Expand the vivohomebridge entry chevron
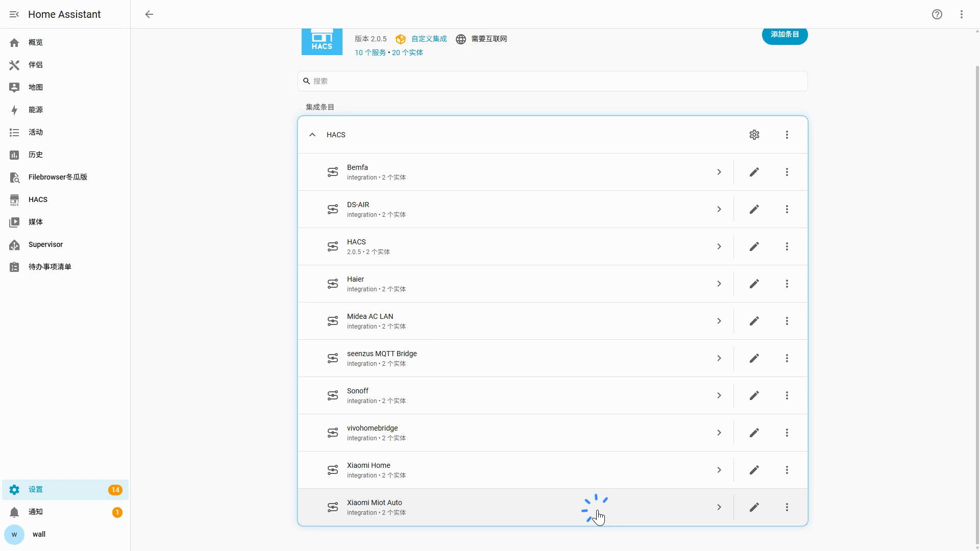The image size is (980, 551). coord(719,433)
